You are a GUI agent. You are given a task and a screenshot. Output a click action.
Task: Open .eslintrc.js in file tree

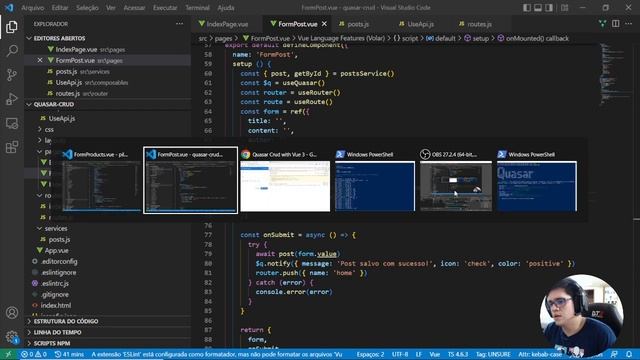click(x=55, y=283)
